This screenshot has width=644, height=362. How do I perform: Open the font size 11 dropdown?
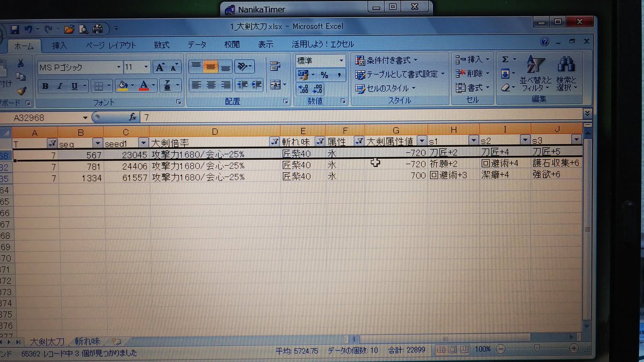(147, 68)
